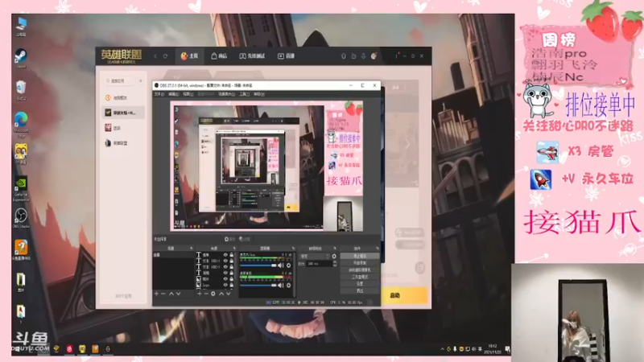Viewport: 644px width, 362px height.
Task: Toggle visibility of the Logo image source
Action: [x=225, y=285]
